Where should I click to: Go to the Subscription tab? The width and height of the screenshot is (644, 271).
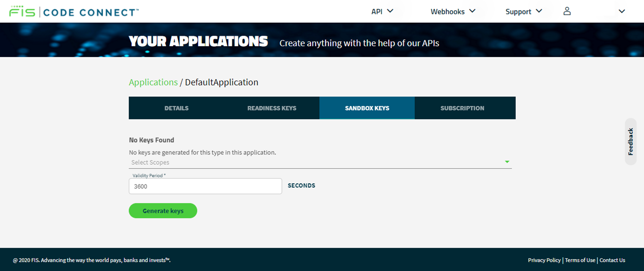462,108
